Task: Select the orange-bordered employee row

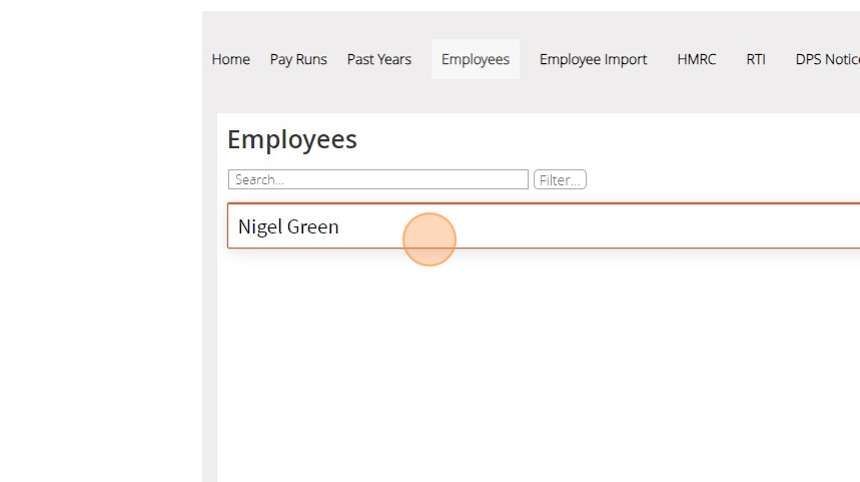Action: tap(544, 226)
